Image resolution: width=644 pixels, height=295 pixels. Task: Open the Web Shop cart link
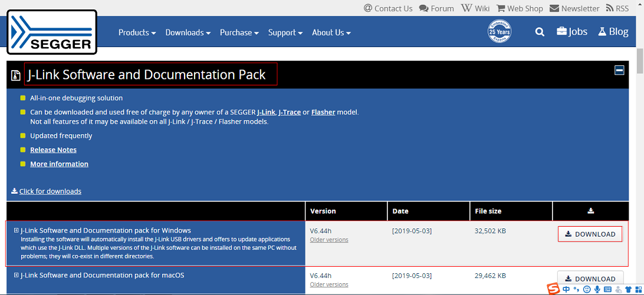pyautogui.click(x=520, y=8)
